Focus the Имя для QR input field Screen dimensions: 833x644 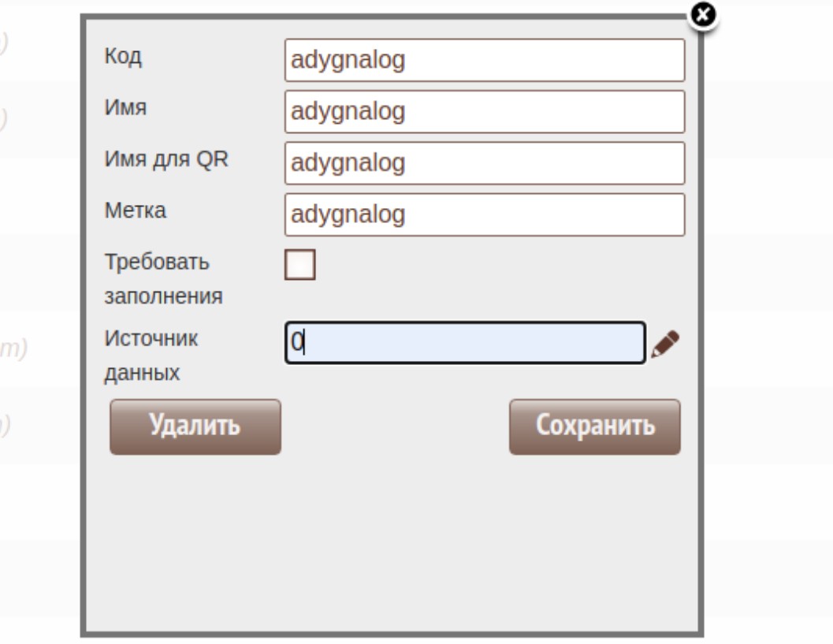[x=484, y=163]
